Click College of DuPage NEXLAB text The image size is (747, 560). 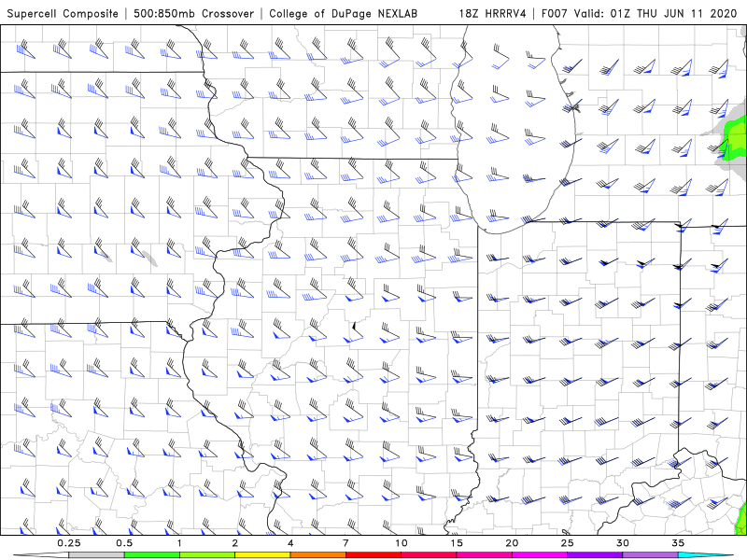pyautogui.click(x=343, y=13)
